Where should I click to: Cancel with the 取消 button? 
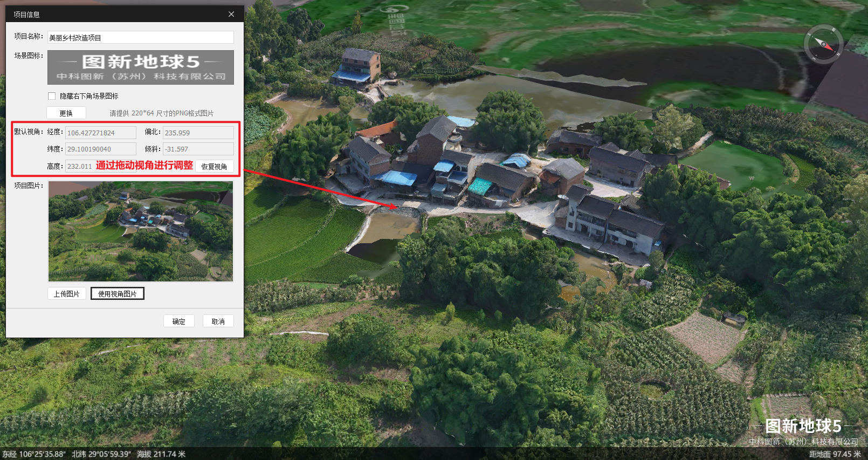click(x=218, y=321)
